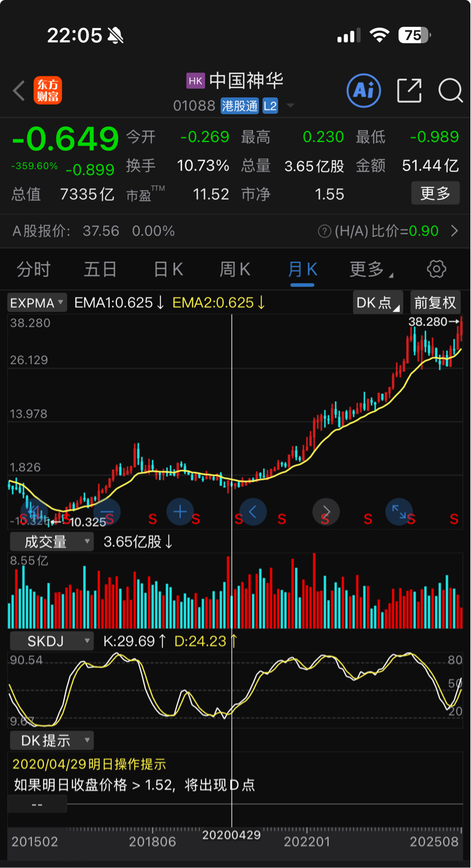Expand the stock switcher triangle beside L2
The height and width of the screenshot is (868, 471).
[290, 106]
